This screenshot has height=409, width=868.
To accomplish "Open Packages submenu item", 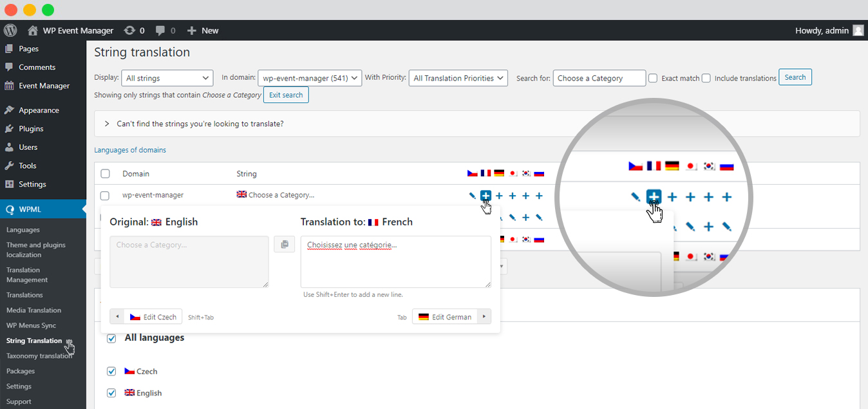I will tap(21, 372).
